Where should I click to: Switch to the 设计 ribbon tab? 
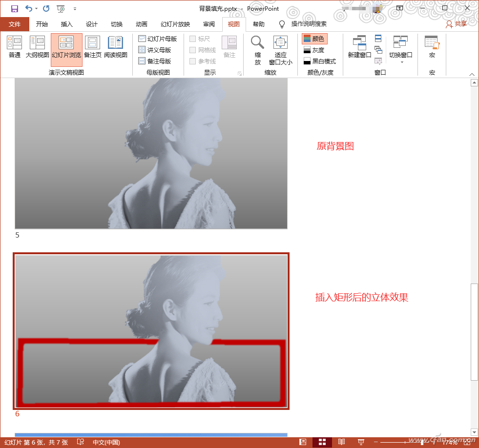pyautogui.click(x=91, y=24)
